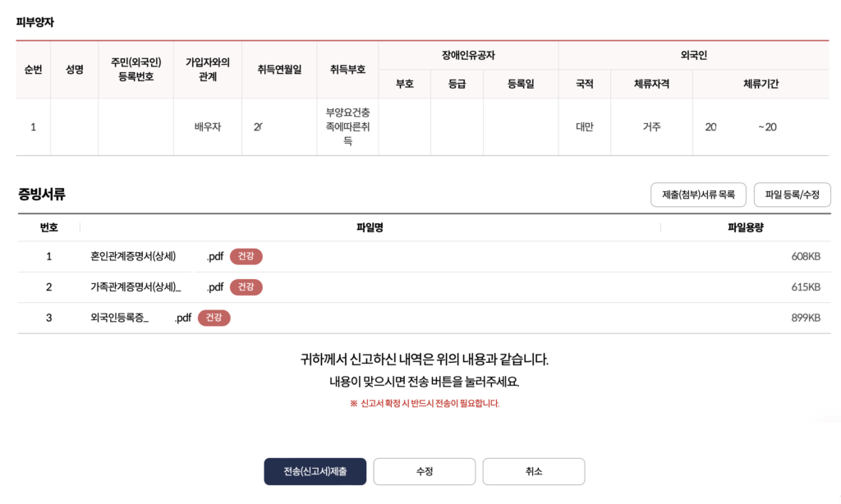Screen dimensions: 841x504
Task: Click the 파일용량 column header
Action: [745, 227]
